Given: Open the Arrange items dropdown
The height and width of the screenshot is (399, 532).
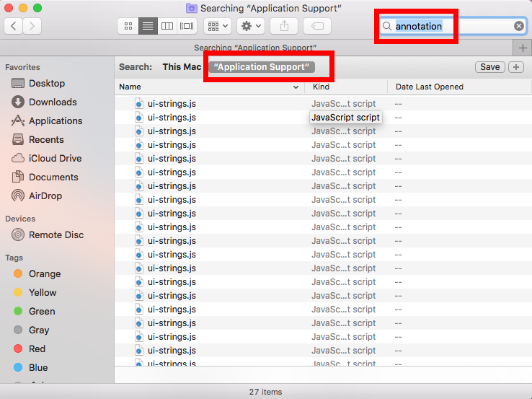Looking at the screenshot, I should (218, 26).
